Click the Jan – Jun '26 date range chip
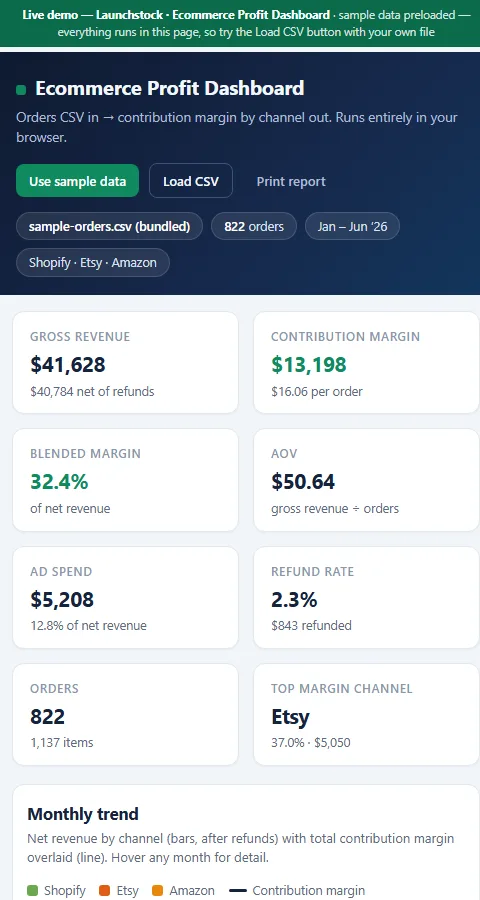480x900 pixels. 353,226
